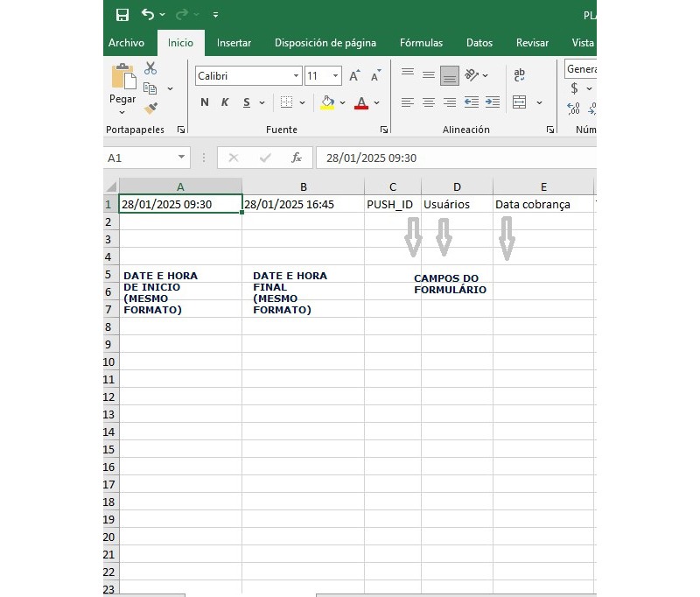The image size is (700, 597).
Task: Expand the Name Box dropdown arrow
Action: [181, 158]
